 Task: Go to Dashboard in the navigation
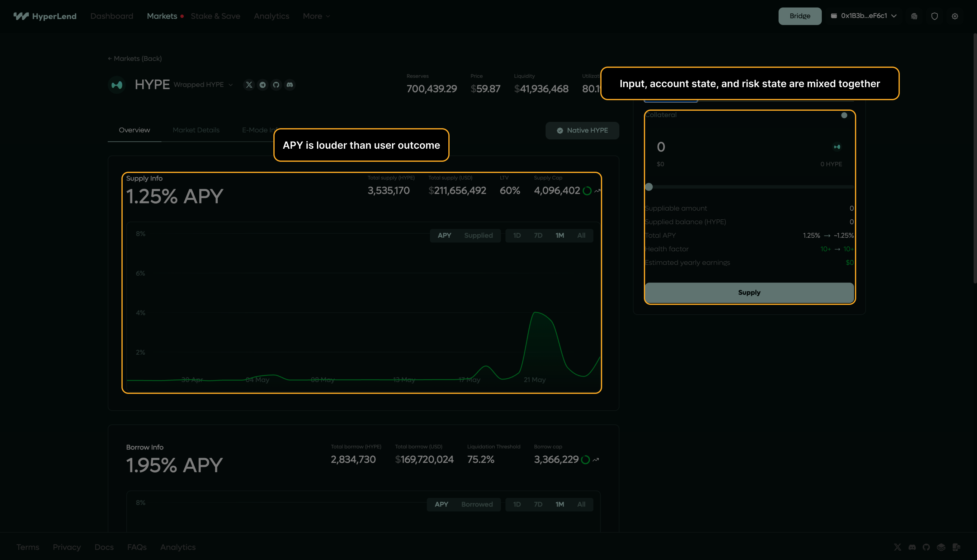point(112,16)
